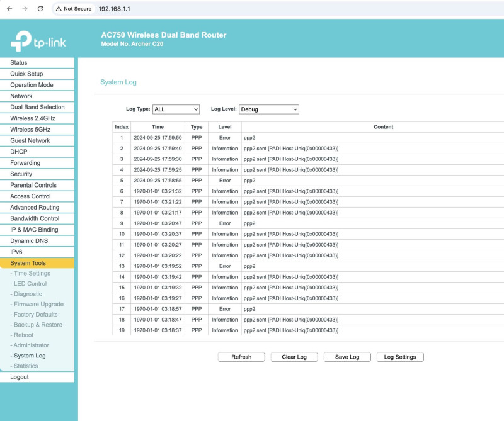The width and height of the screenshot is (504, 421).
Task: Open the Reboot submenu
Action: coord(22,335)
